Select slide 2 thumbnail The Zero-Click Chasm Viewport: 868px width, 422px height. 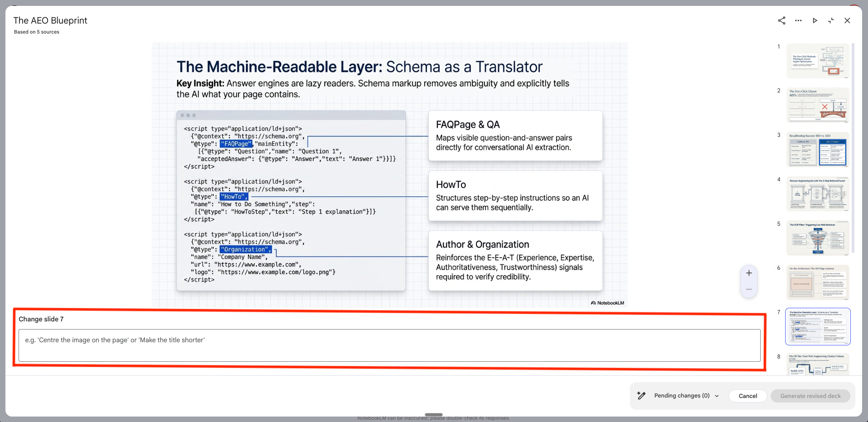pyautogui.click(x=818, y=105)
